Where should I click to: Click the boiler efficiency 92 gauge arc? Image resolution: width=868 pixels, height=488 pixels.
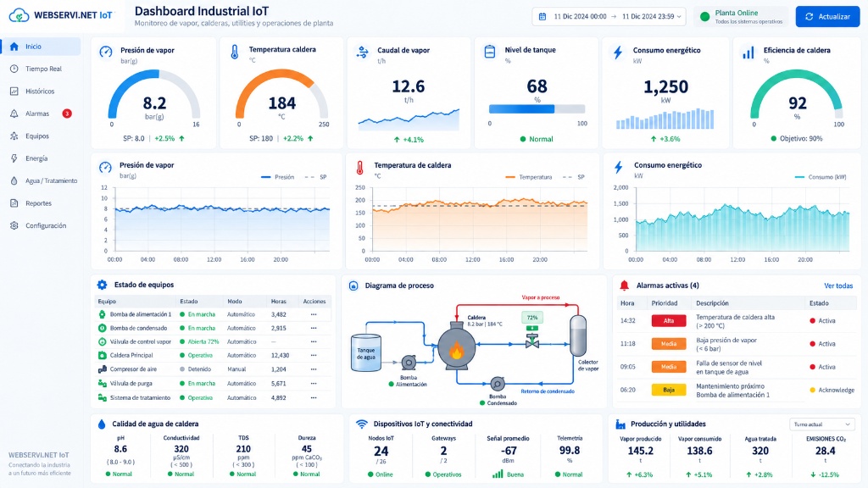[797, 93]
